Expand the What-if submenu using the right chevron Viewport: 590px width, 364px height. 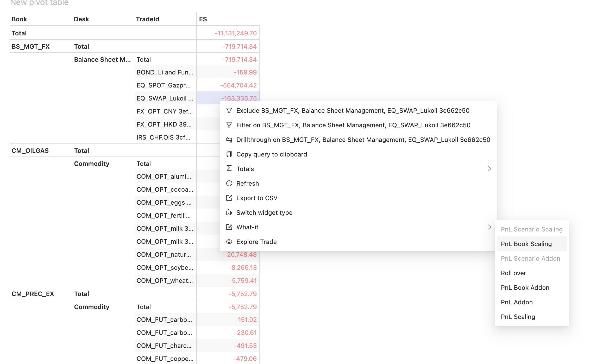(490, 227)
